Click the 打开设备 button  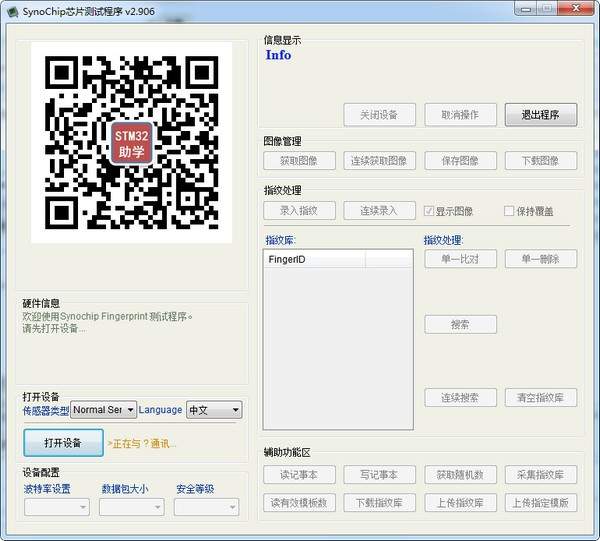[x=63, y=442]
